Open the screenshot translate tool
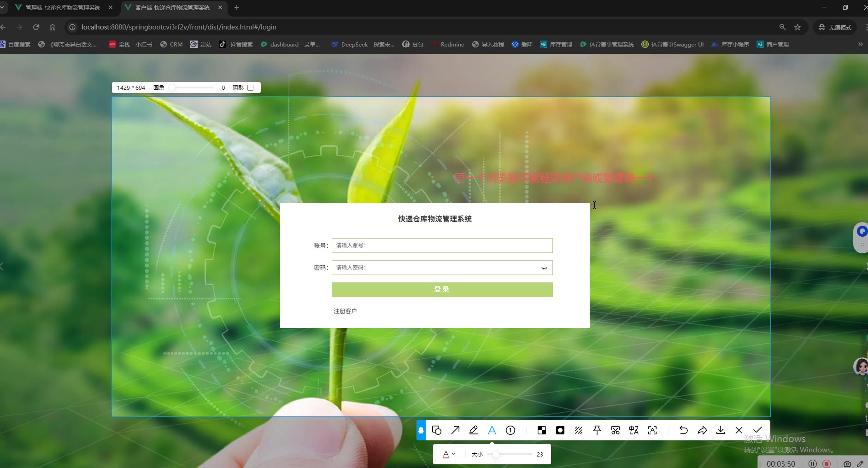The width and height of the screenshot is (868, 468). point(634,430)
